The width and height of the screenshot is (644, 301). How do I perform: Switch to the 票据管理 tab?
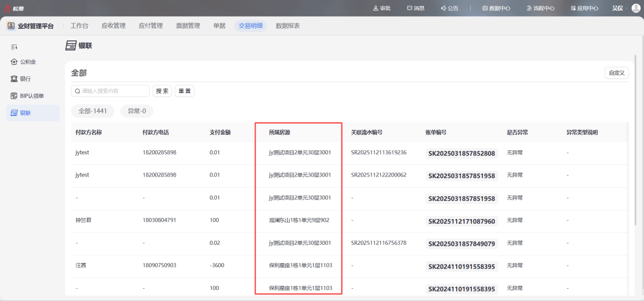[x=188, y=26]
